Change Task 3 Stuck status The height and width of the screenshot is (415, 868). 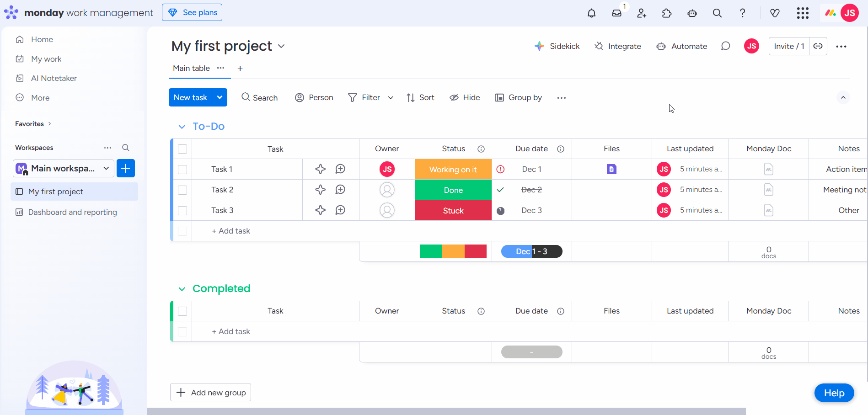453,210
